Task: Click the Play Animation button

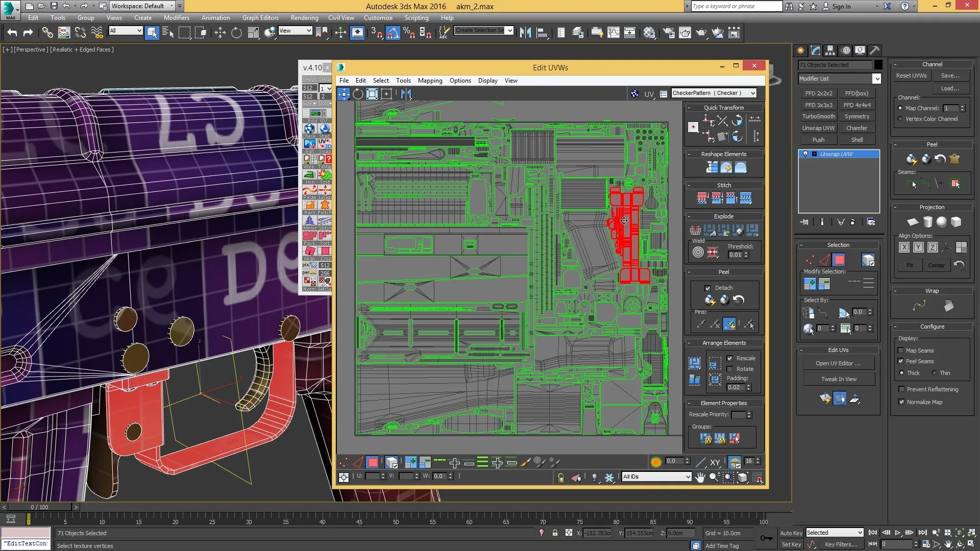Action: click(x=897, y=533)
